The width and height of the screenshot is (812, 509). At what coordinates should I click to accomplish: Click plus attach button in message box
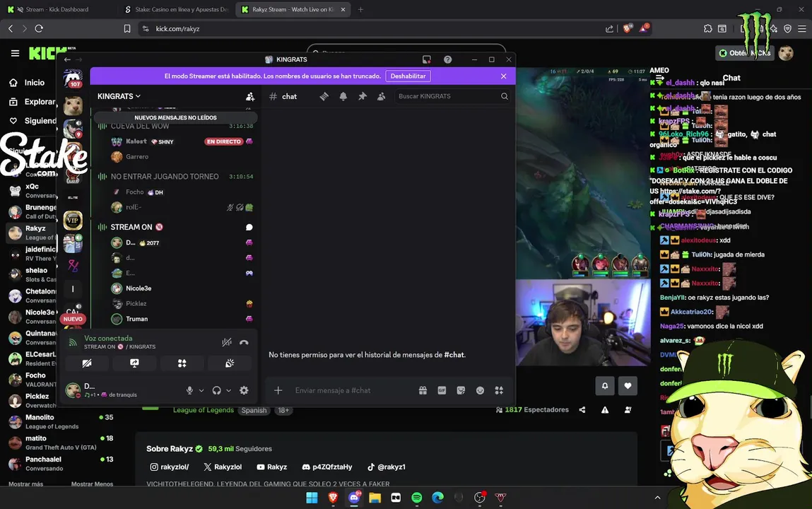(x=278, y=390)
